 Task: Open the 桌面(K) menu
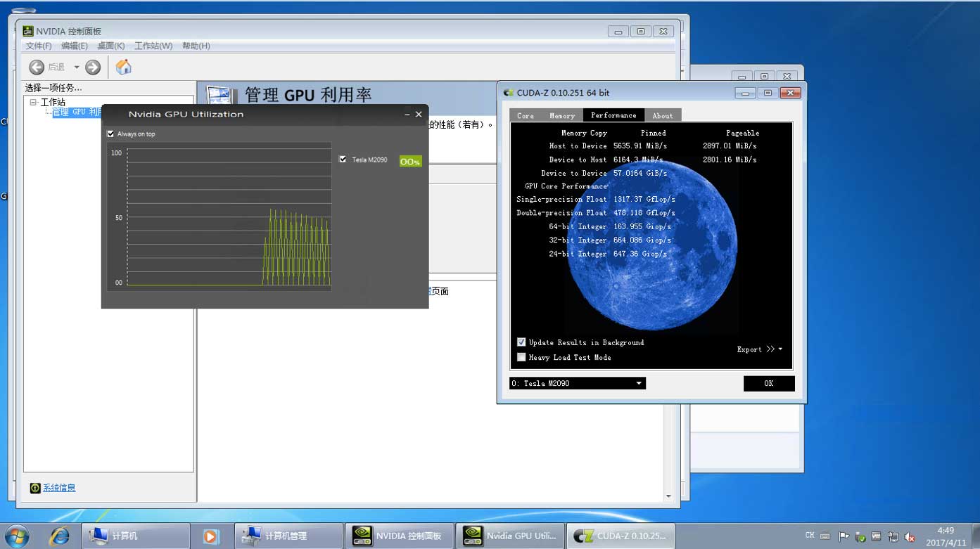(x=111, y=46)
